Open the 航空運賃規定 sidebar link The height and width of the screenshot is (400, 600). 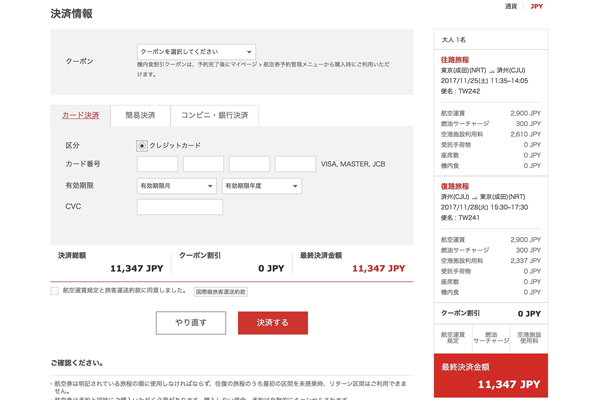[453, 338]
